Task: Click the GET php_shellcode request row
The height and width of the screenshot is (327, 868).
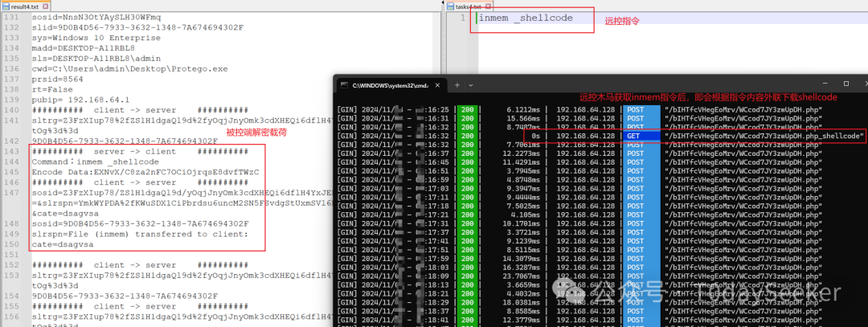Action: pyautogui.click(x=600, y=136)
